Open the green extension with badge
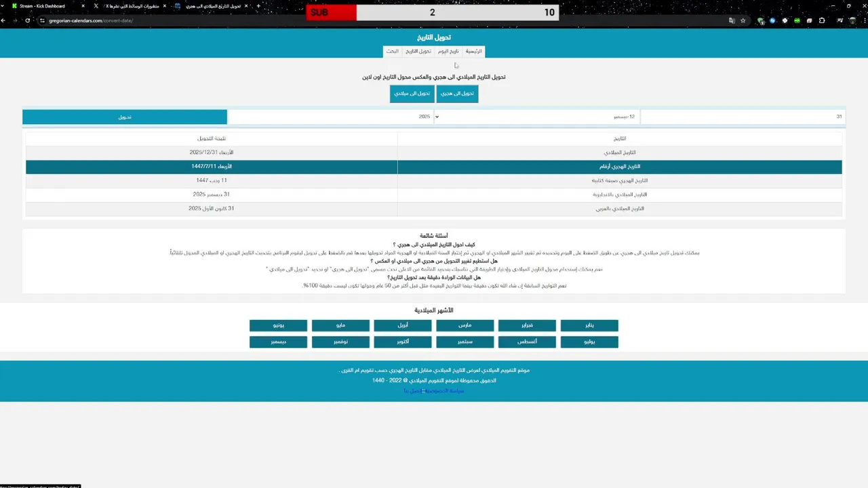868x488 pixels. pyautogui.click(x=761, y=21)
